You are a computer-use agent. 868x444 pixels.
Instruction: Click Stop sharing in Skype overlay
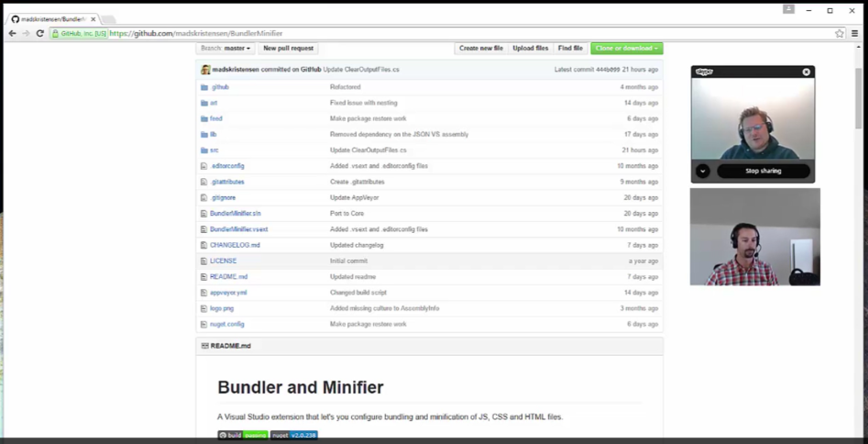pos(763,171)
